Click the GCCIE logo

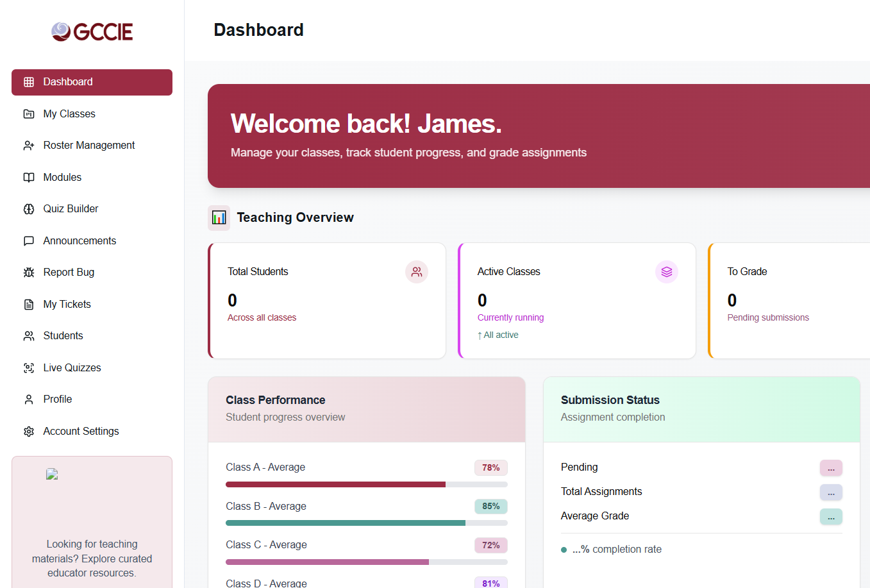92,31
